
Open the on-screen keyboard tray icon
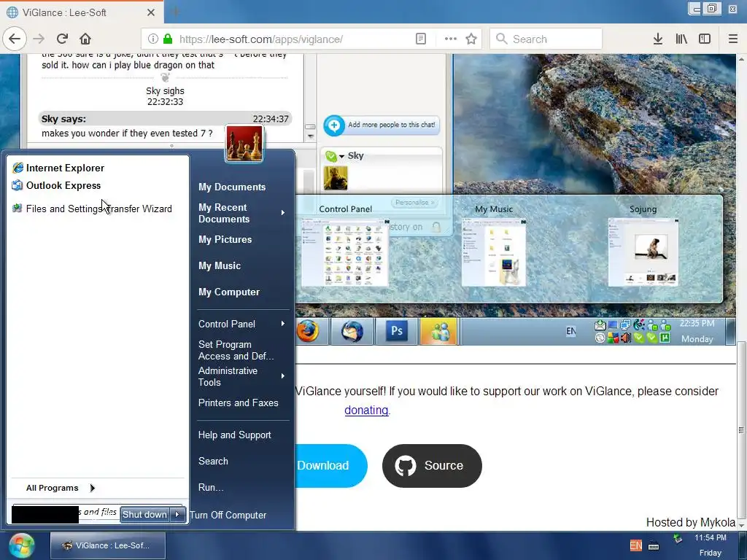tap(654, 546)
